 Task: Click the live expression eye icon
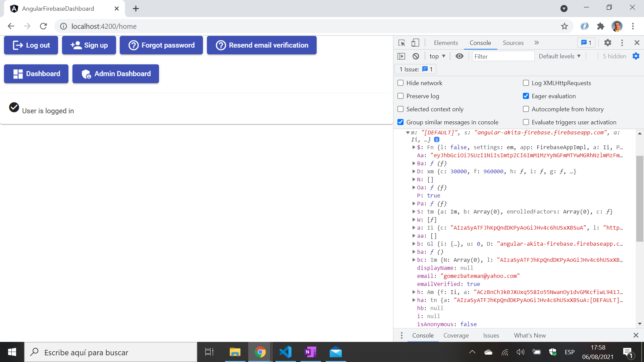pos(459,56)
